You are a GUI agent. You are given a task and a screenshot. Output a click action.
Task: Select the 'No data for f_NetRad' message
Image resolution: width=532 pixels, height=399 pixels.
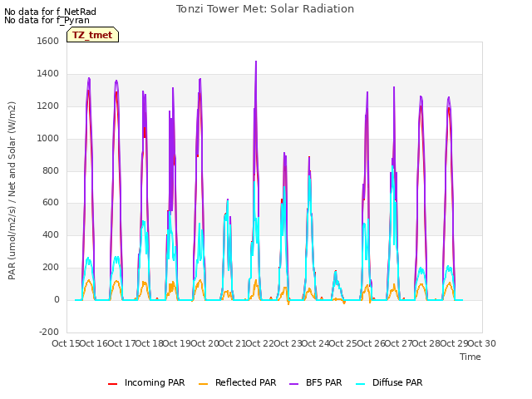coord(50,12)
